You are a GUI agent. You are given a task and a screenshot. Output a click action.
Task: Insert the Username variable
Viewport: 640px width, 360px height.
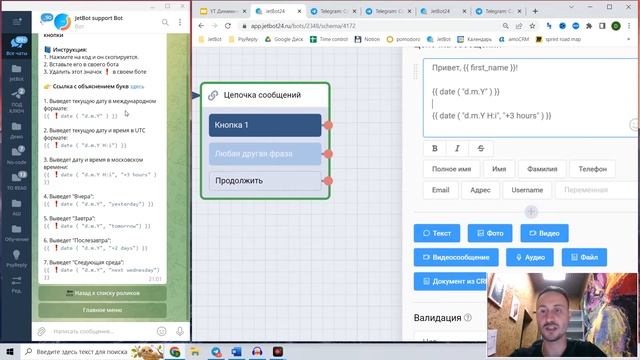[x=527, y=190]
